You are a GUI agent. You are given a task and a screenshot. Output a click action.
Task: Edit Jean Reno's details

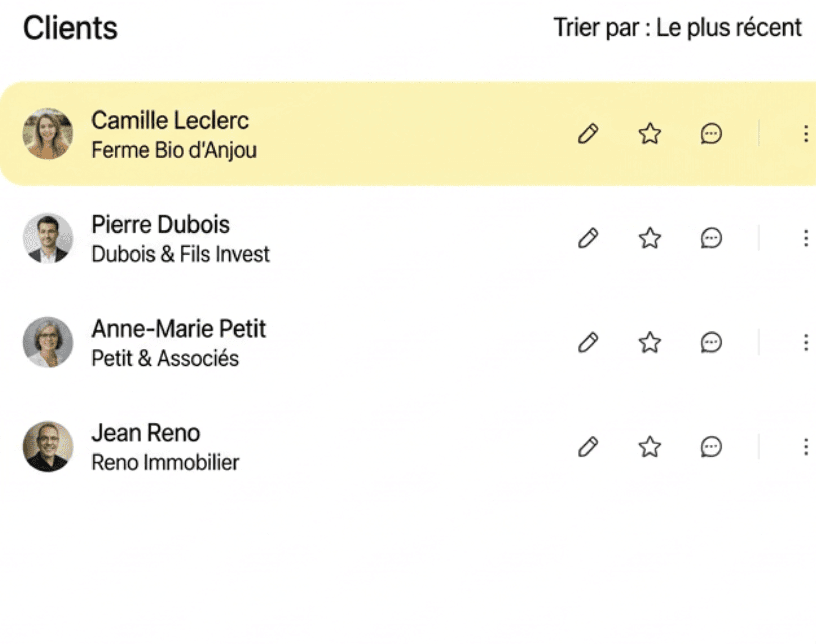(588, 447)
